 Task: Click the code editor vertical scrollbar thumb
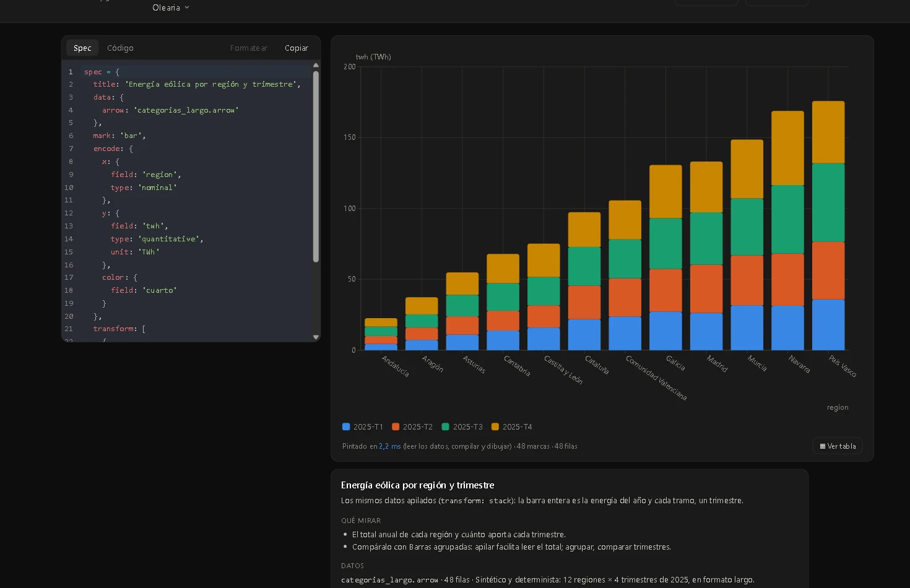pos(316,166)
